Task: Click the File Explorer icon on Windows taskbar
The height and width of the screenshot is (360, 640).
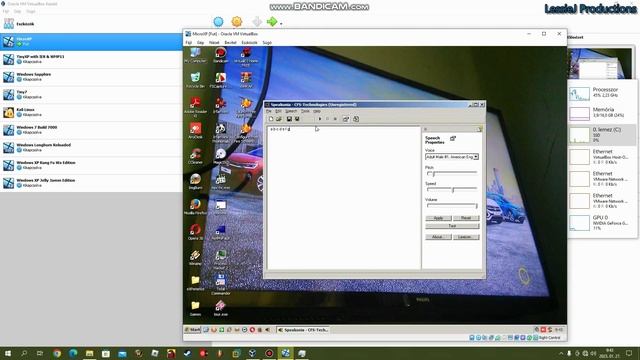Action: pyautogui.click(x=89, y=353)
